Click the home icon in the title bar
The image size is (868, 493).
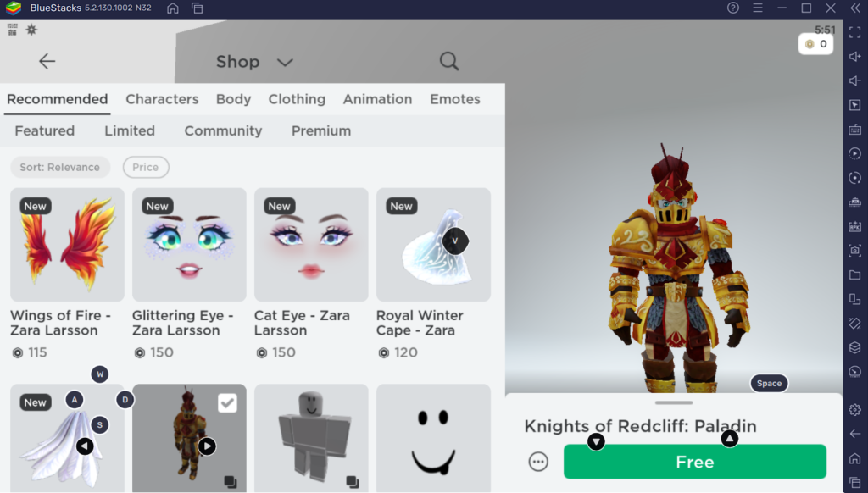click(172, 8)
